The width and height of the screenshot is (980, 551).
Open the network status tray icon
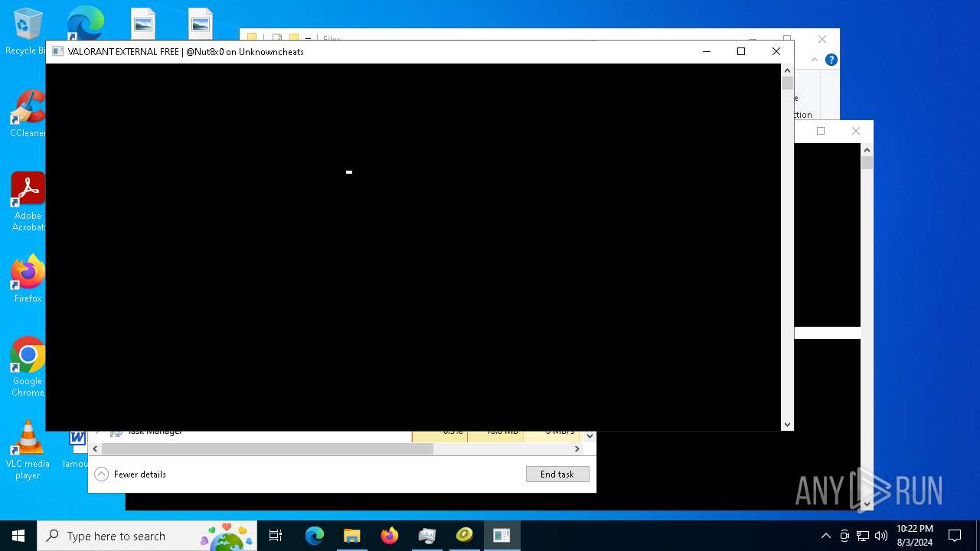click(863, 536)
